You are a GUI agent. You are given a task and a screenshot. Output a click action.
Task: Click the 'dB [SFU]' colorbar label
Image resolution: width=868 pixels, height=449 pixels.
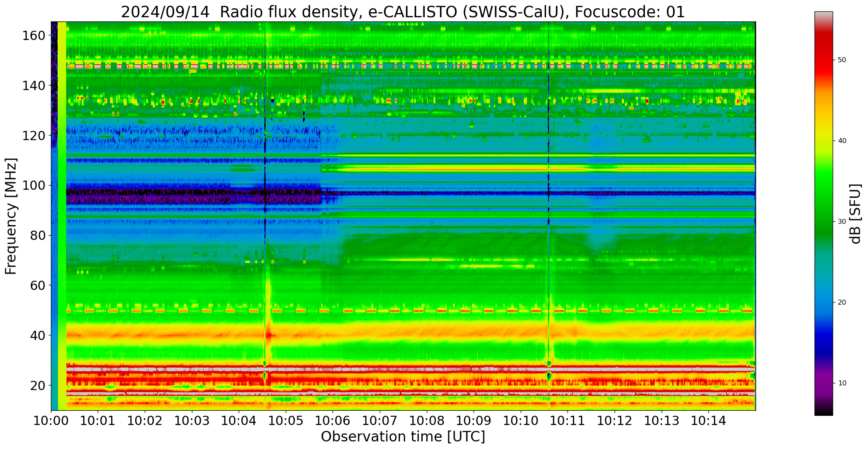coord(855,213)
